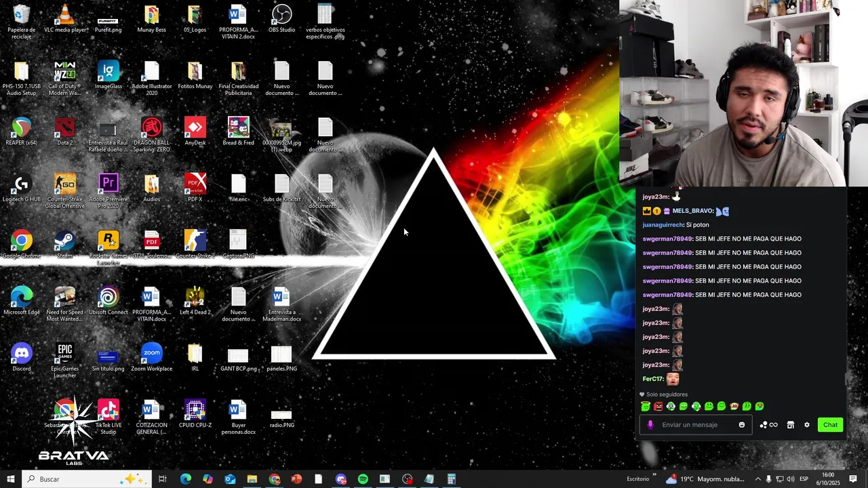Viewport: 868px width, 488px height.
Task: Open the notification center icon
Action: tap(854, 479)
